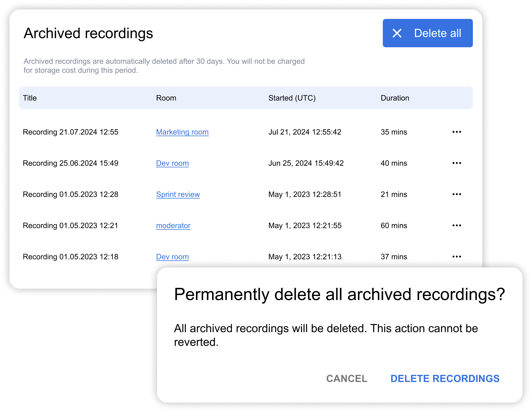Click CANCEL in the delete dialog

point(347,379)
